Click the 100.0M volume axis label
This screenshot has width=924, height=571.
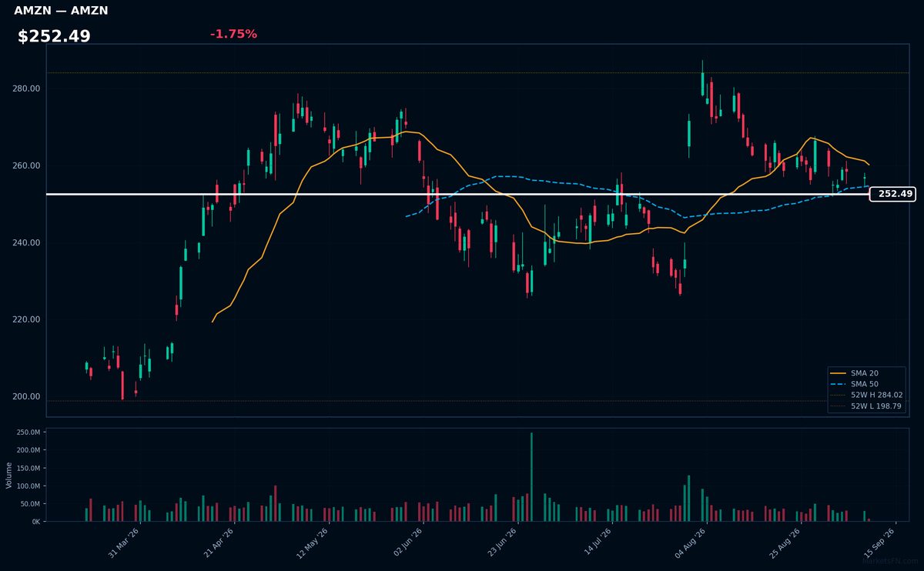[28, 486]
